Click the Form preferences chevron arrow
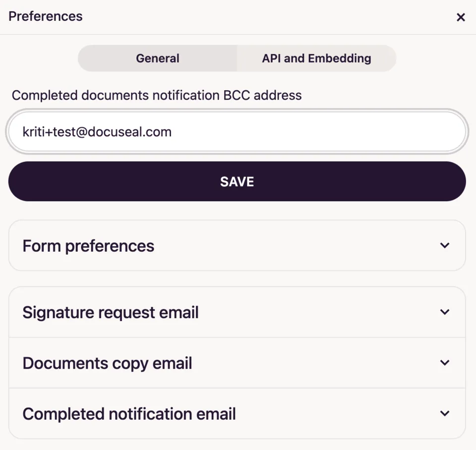 445,245
